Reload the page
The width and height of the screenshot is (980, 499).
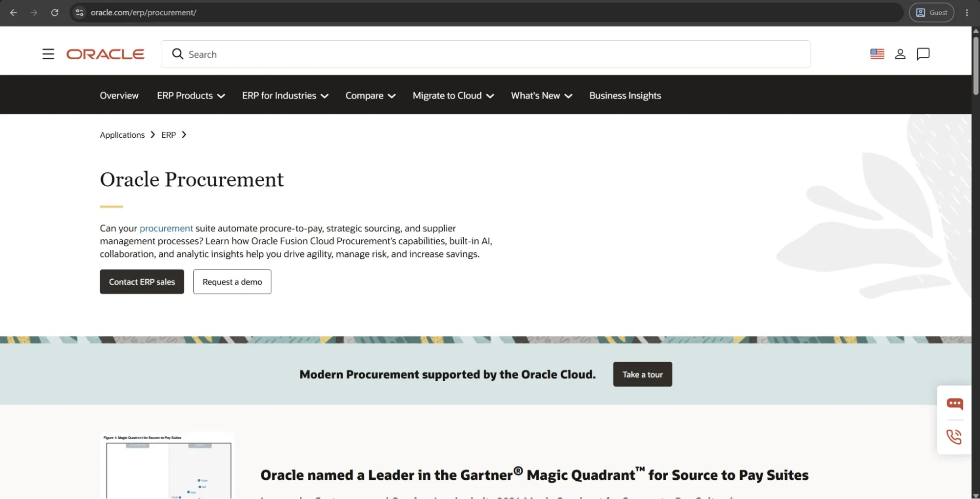55,13
